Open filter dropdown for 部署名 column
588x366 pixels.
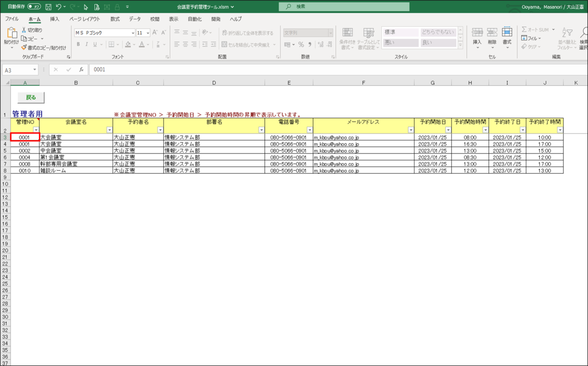(x=261, y=130)
